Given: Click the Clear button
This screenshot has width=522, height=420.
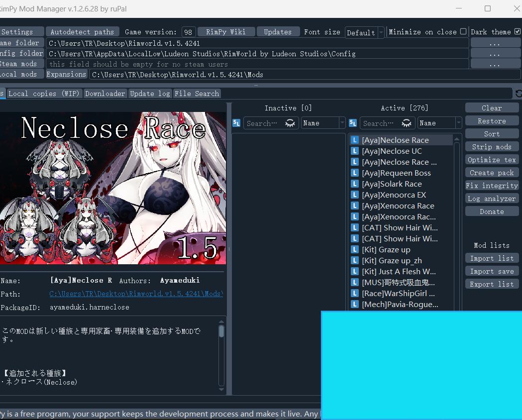Looking at the screenshot, I should pyautogui.click(x=492, y=108).
